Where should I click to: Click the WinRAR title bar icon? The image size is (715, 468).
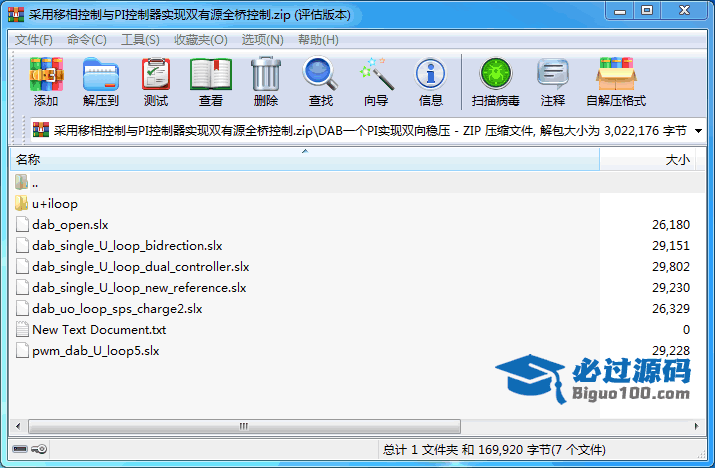pos(16,14)
